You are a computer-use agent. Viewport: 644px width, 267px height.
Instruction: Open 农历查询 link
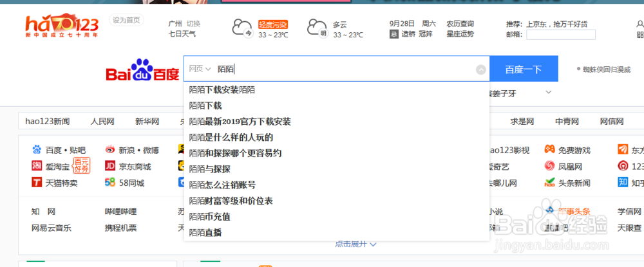(460, 24)
